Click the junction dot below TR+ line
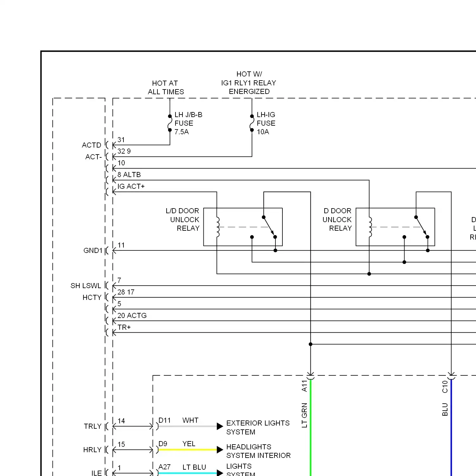This screenshot has height=476, width=476. tap(310, 344)
